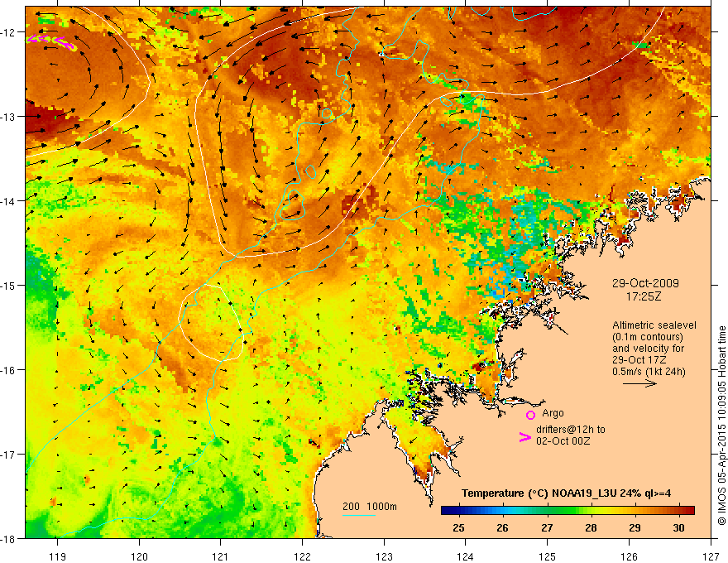Click the -12 latitude axis label
This screenshot has height=563, width=728.
(x=9, y=32)
